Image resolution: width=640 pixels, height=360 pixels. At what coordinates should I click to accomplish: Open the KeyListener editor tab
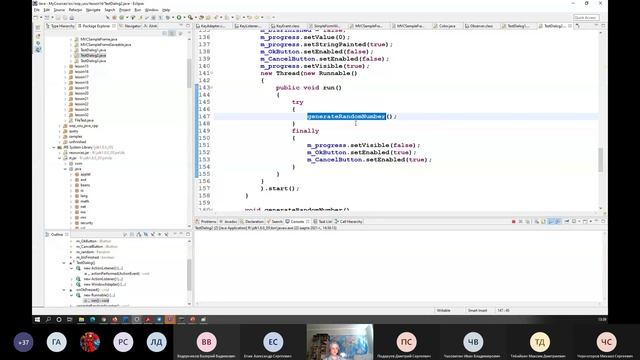(x=250, y=26)
